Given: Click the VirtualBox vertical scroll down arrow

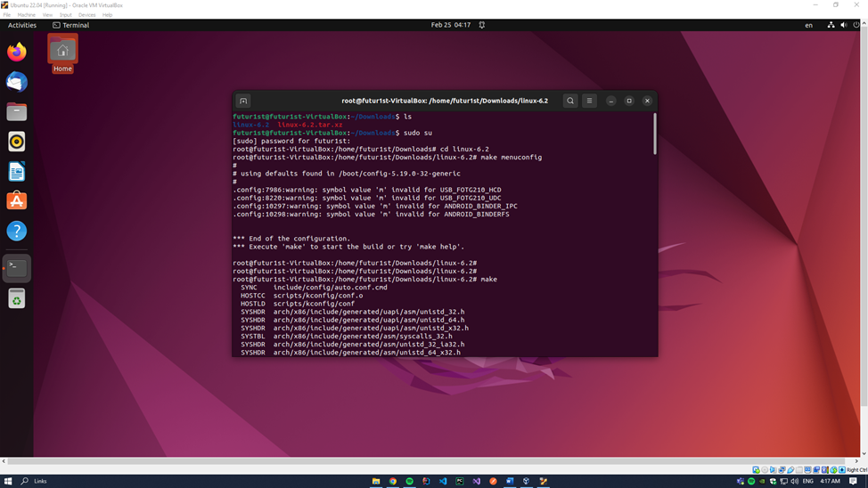Looking at the screenshot, I should [864, 453].
